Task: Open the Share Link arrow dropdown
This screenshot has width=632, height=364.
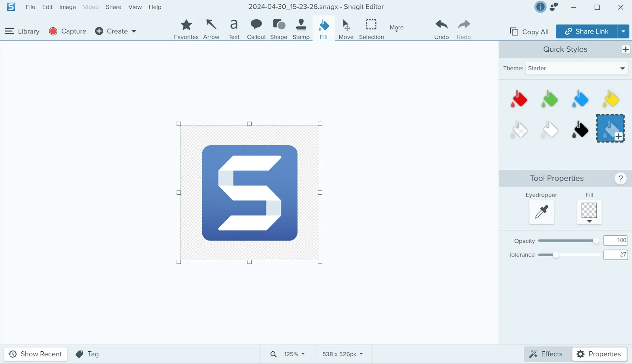Action: (x=623, y=31)
